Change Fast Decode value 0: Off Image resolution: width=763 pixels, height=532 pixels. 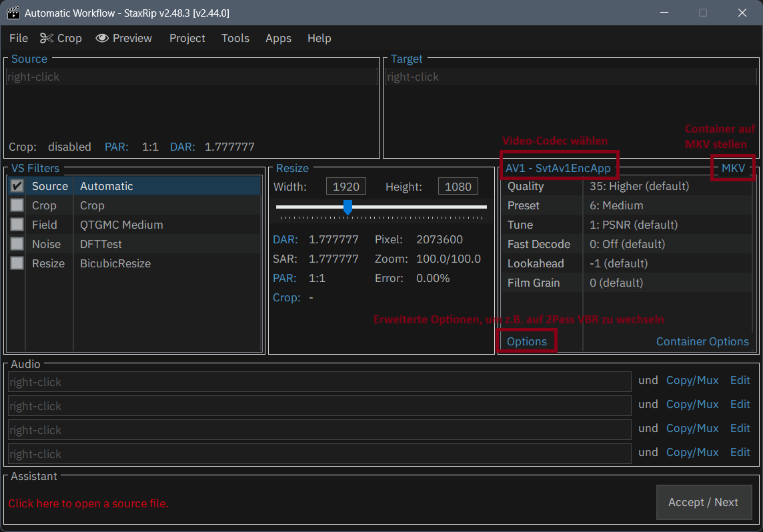(627, 244)
